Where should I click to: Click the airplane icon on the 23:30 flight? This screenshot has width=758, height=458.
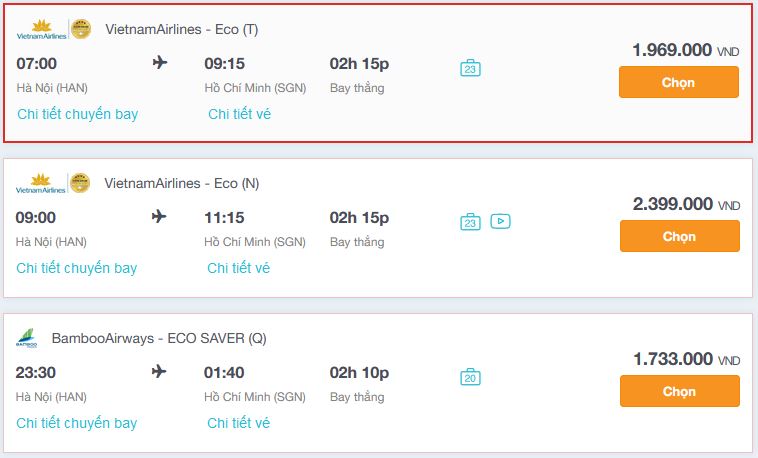coord(159,371)
